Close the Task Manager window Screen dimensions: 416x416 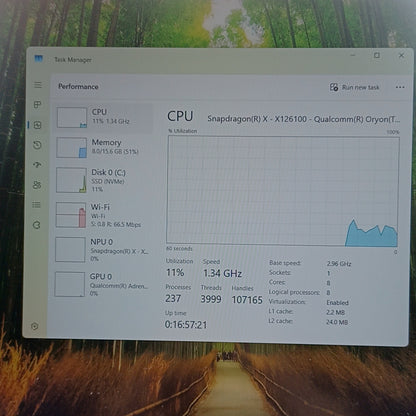[x=401, y=55]
